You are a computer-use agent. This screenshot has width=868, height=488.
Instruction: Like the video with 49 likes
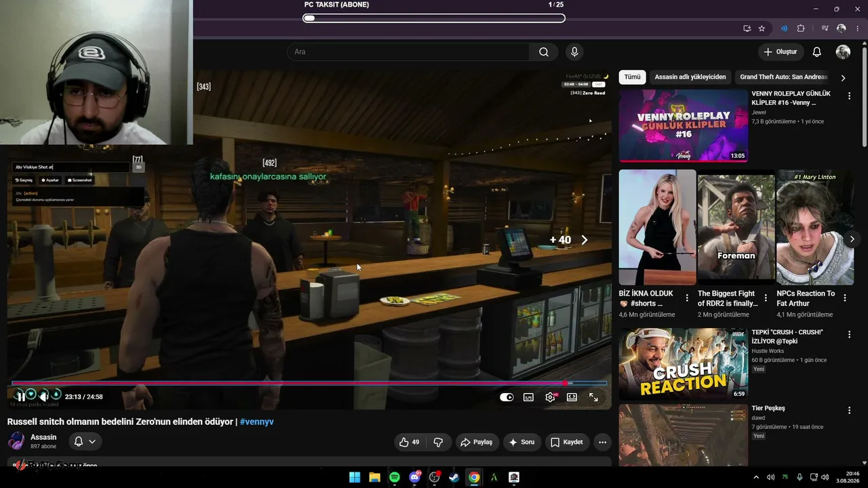[x=409, y=442]
